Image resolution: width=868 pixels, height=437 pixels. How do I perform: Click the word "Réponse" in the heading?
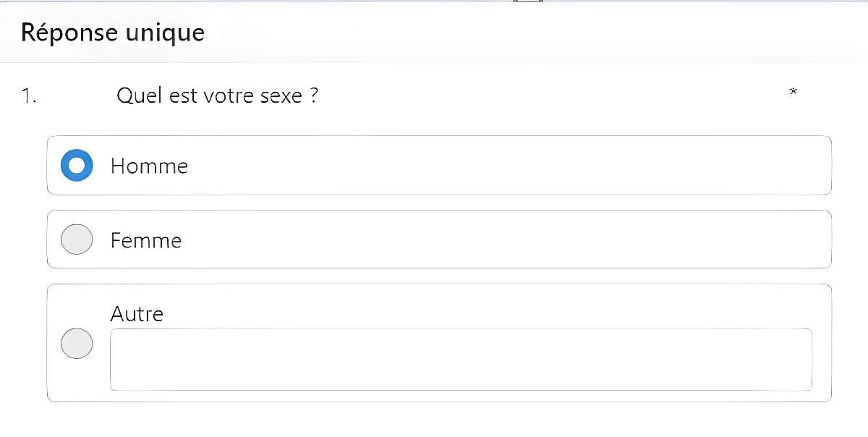click(x=68, y=33)
